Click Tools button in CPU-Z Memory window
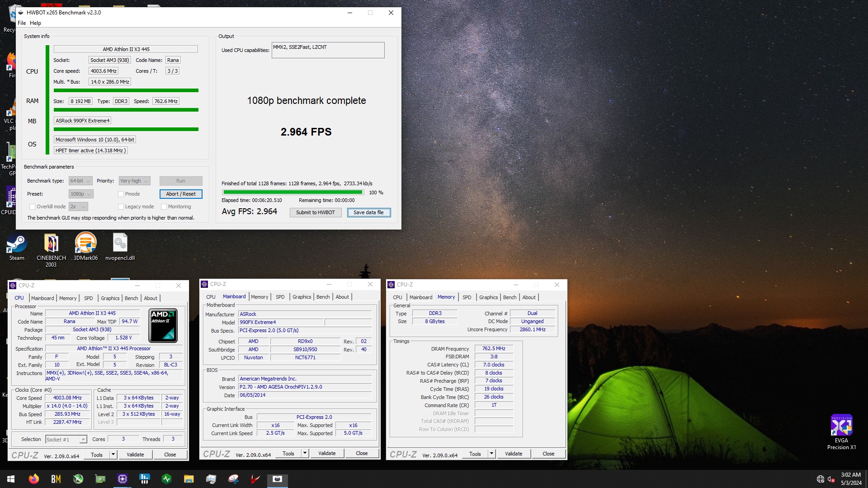Viewport: 868px width, 488px height. click(x=475, y=454)
